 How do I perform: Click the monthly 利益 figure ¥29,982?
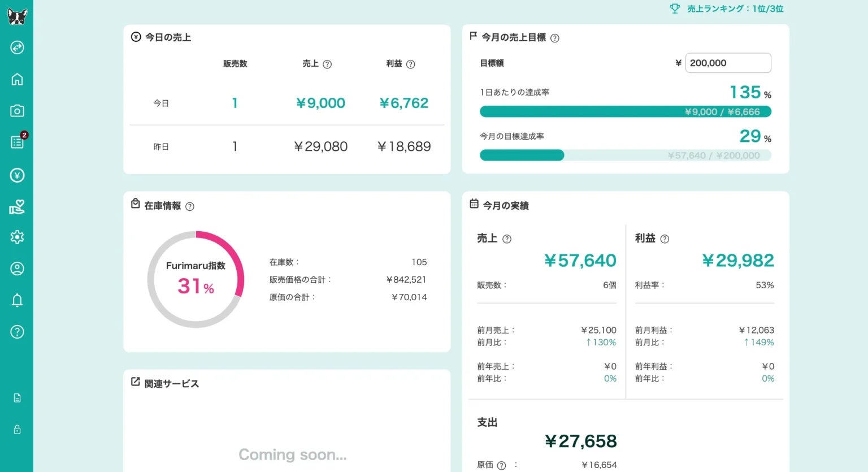pyautogui.click(x=738, y=261)
